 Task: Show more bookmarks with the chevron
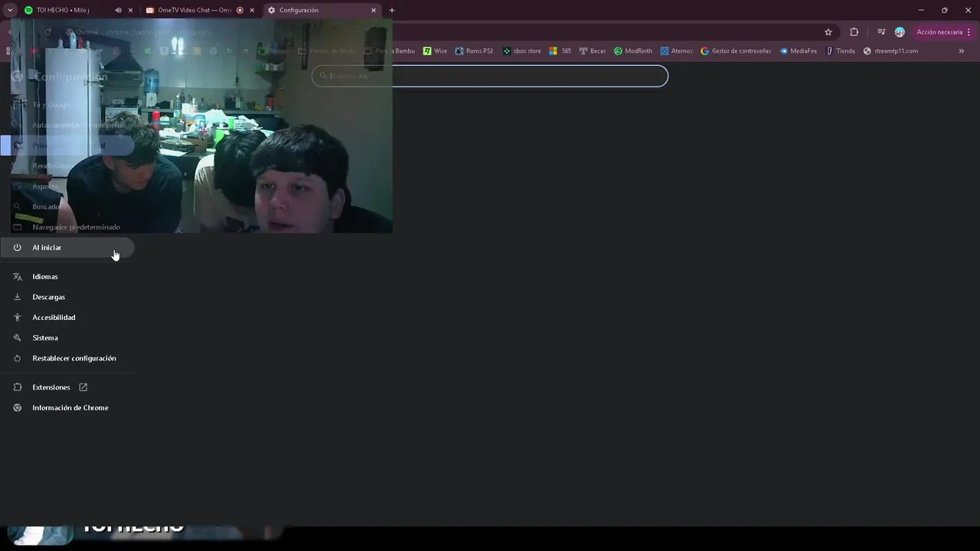pos(962,51)
